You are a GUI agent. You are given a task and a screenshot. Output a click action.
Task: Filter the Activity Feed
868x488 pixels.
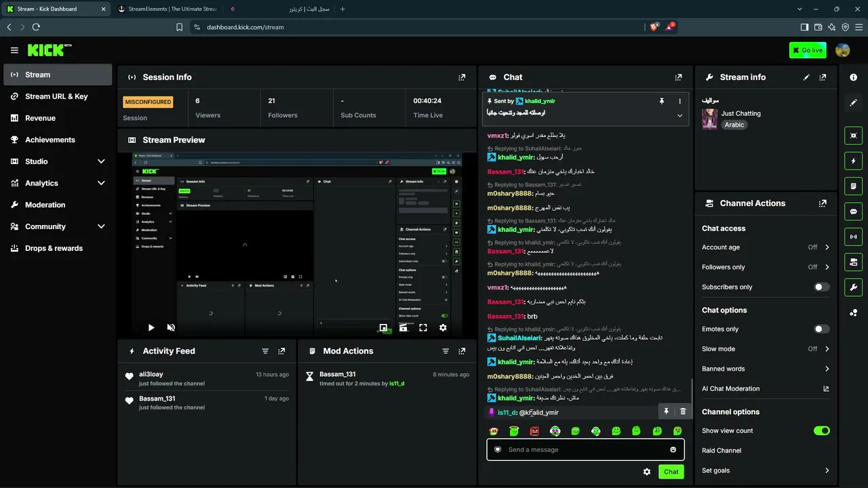(x=265, y=351)
